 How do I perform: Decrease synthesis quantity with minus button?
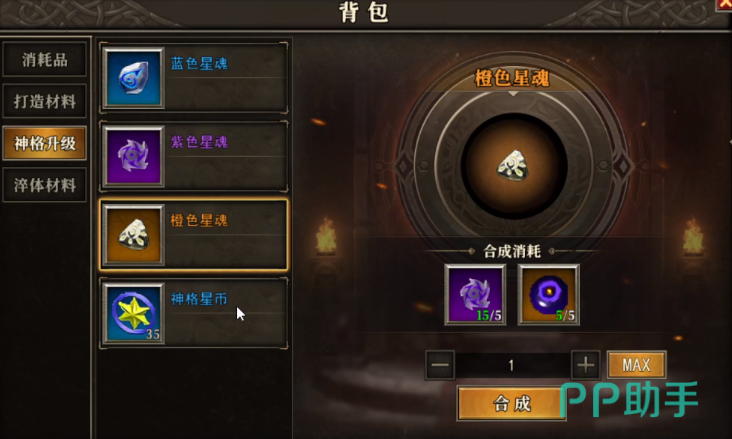click(440, 365)
